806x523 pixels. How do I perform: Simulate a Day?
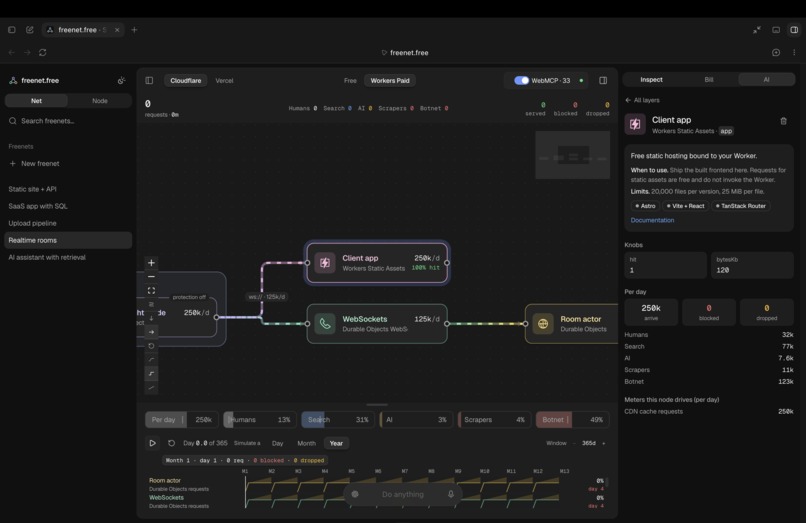tap(278, 443)
